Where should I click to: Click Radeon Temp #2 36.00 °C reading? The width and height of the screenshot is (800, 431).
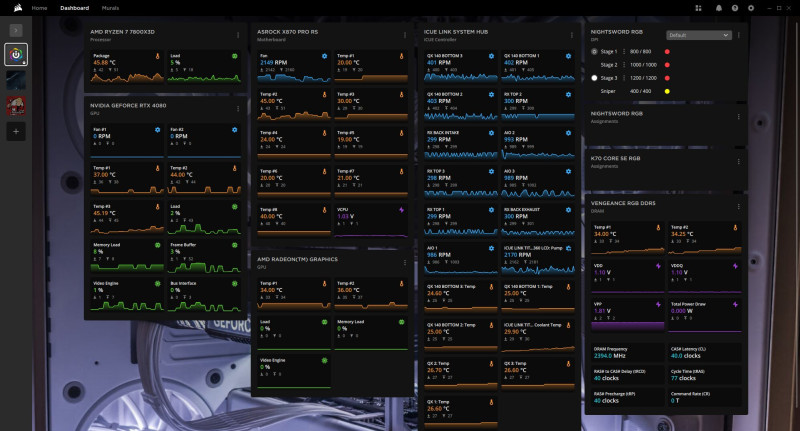[x=348, y=290]
